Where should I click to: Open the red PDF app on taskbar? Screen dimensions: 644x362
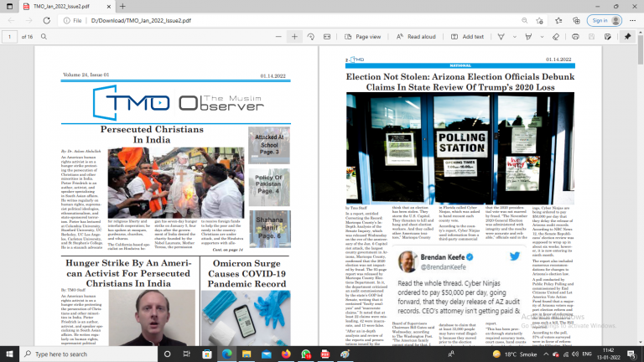[x=325, y=354]
